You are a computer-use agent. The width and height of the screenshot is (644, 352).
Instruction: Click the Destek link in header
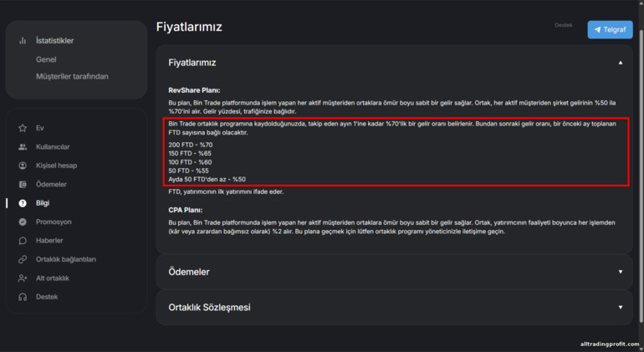pos(564,25)
